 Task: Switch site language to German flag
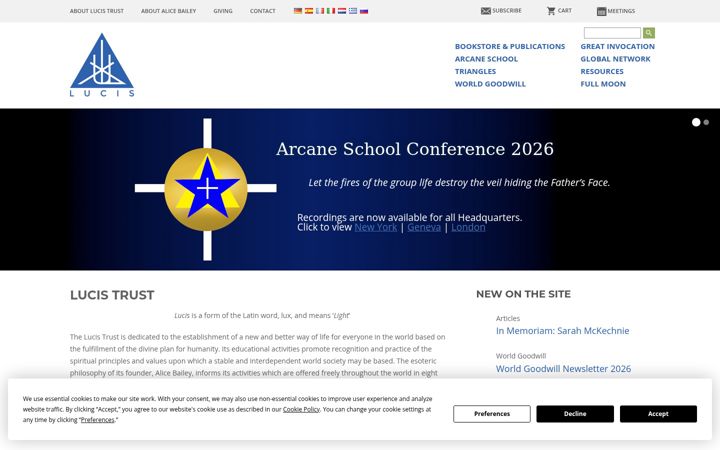click(x=298, y=11)
